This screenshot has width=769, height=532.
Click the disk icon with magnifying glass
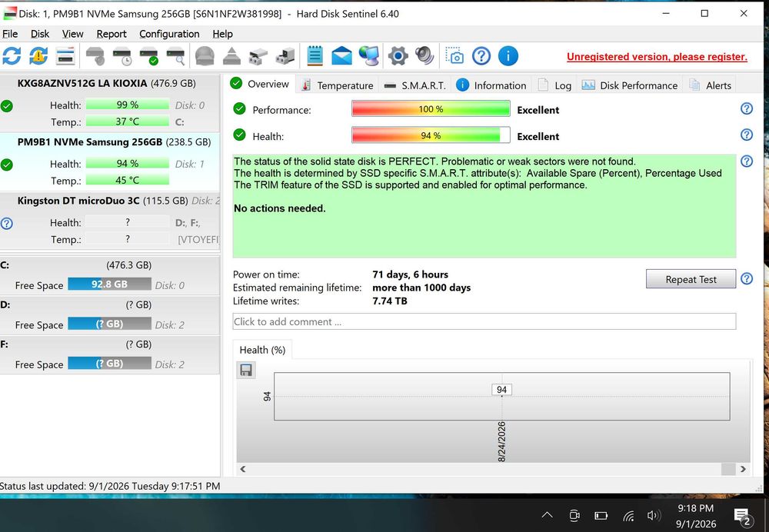[x=175, y=56]
